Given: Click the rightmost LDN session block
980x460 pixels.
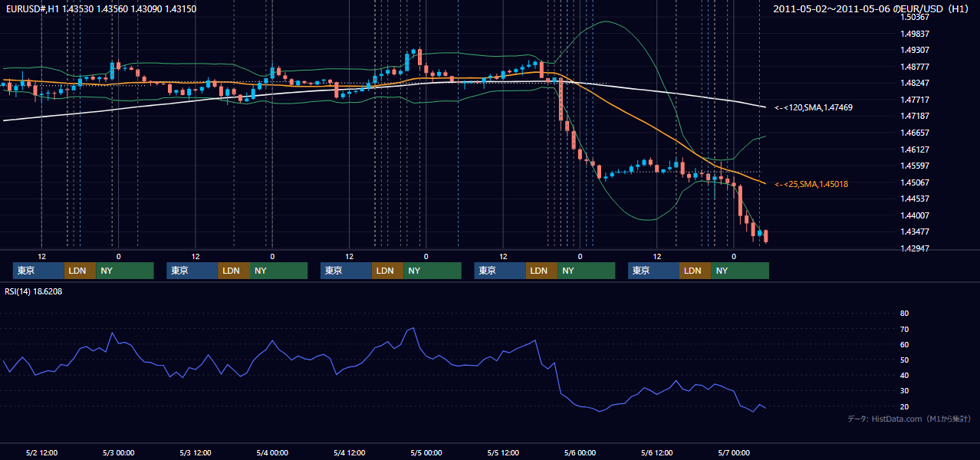Looking at the screenshot, I should click(696, 271).
